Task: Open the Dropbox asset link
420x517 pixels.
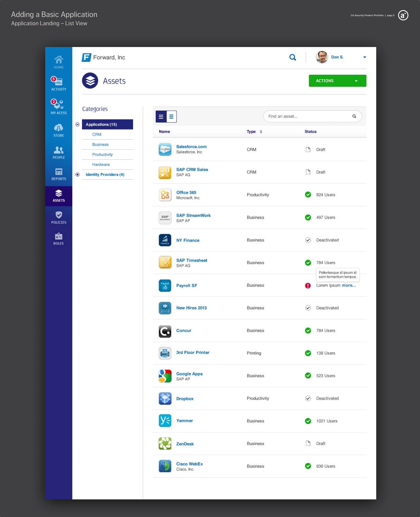Action: coord(185,399)
